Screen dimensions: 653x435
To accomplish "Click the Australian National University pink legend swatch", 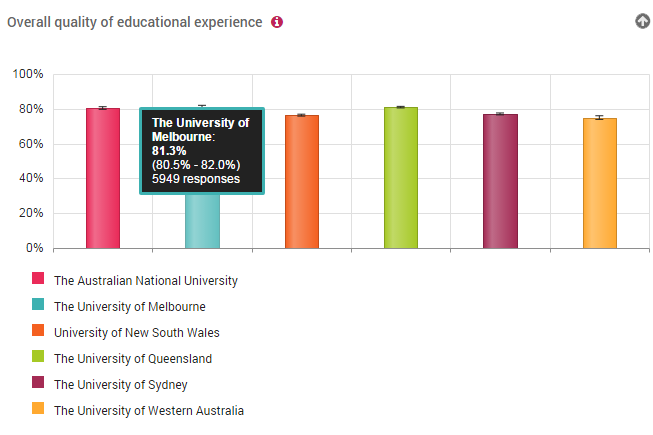I will [38, 278].
